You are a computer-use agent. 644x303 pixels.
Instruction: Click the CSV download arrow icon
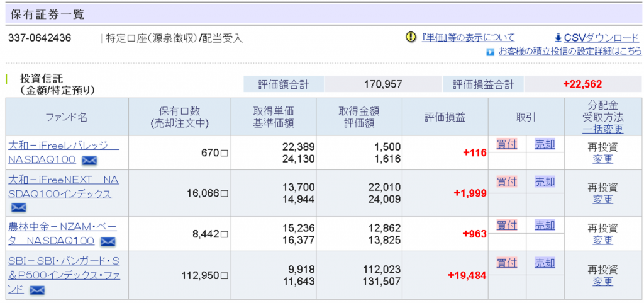[558, 38]
